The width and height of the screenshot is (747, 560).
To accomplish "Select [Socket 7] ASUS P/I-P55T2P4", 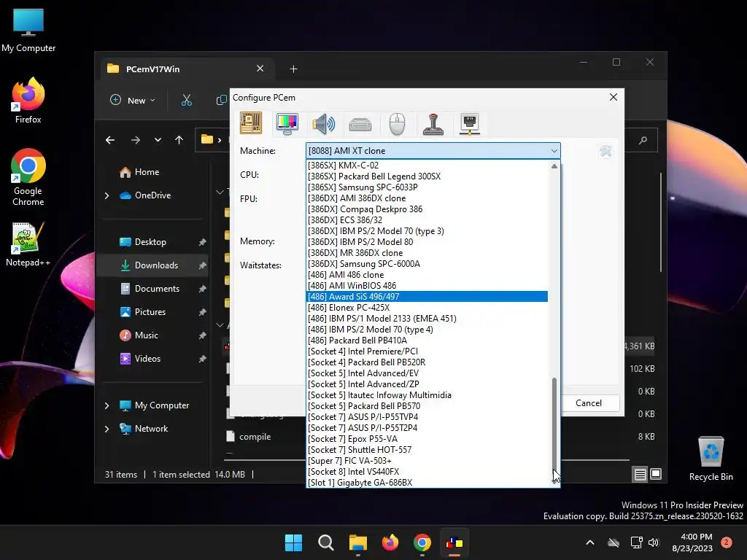I will coord(427,428).
